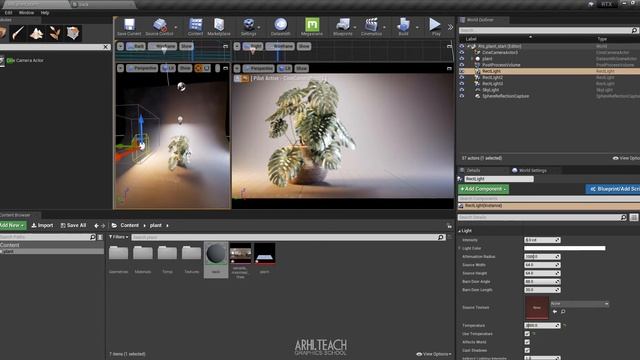Switch to the Content Browser tab

[16, 215]
